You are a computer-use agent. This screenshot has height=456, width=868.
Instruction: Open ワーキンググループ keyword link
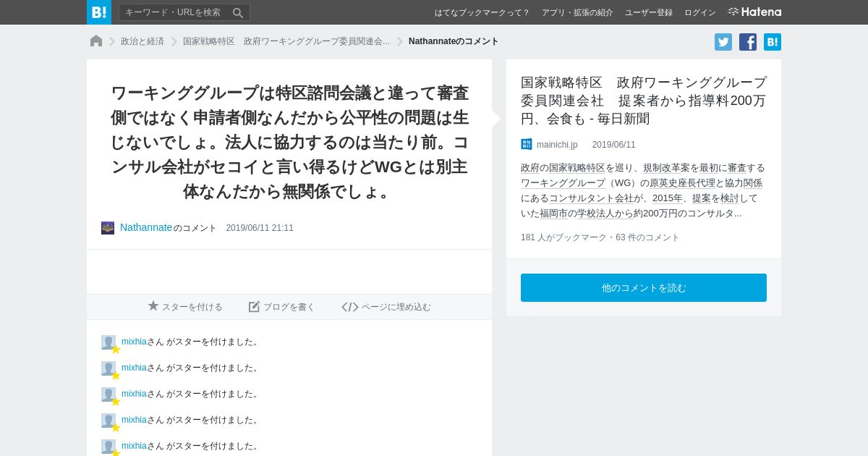pyautogui.click(x=563, y=183)
